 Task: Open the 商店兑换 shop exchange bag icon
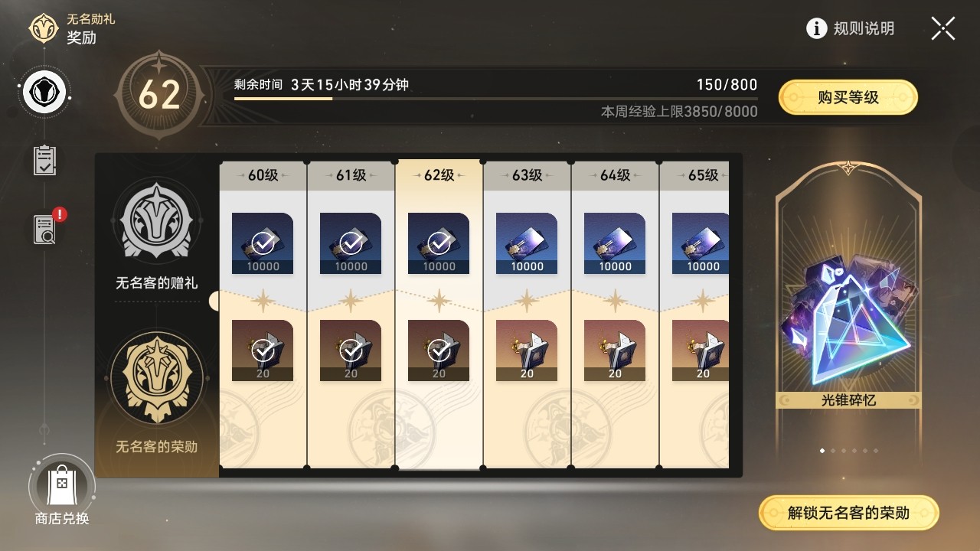[x=61, y=485]
